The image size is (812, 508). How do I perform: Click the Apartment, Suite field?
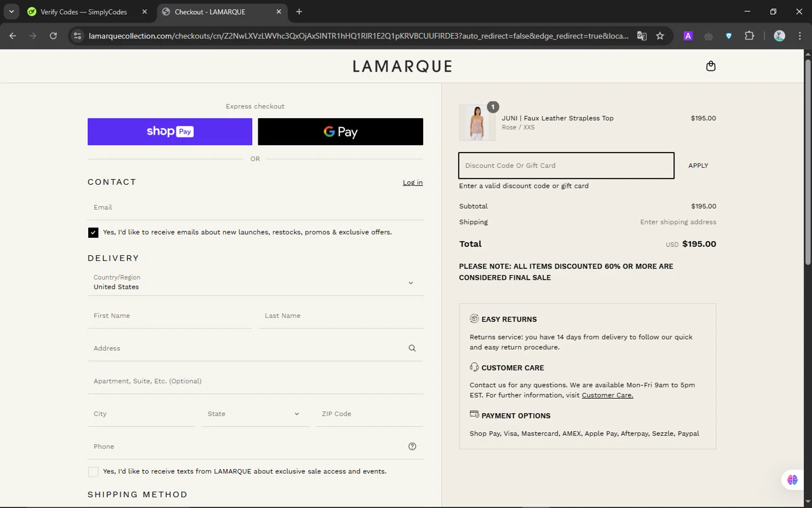[x=255, y=381]
